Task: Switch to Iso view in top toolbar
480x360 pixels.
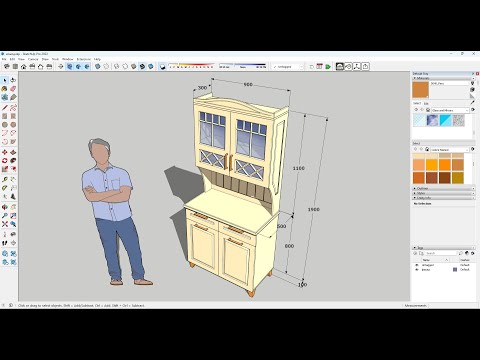Action: click(x=6, y=66)
